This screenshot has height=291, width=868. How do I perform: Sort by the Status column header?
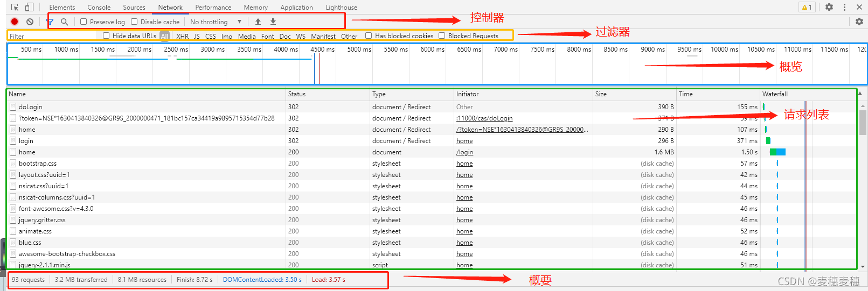click(x=328, y=94)
